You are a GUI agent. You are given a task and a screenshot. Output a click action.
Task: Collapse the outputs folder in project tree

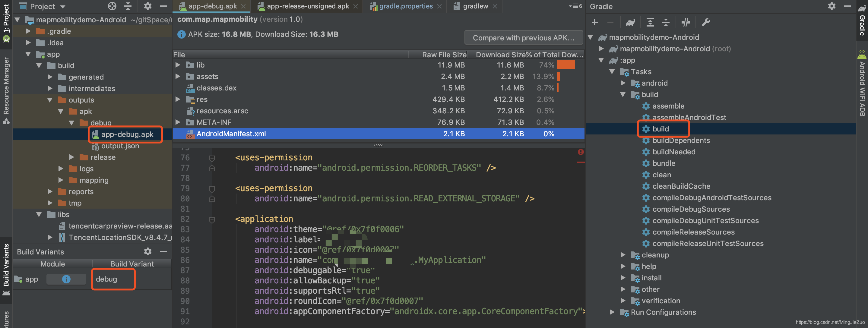point(50,100)
